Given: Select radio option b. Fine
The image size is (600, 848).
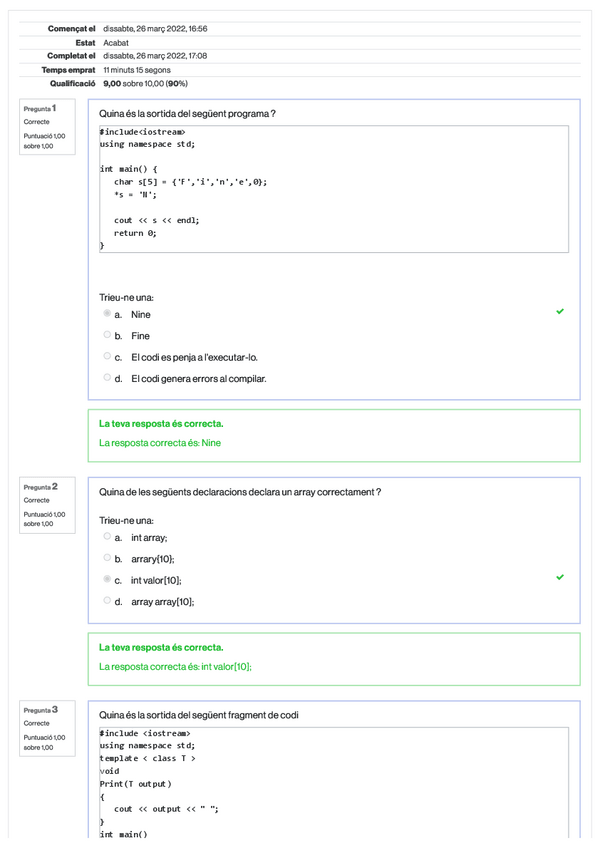Looking at the screenshot, I should tap(107, 336).
